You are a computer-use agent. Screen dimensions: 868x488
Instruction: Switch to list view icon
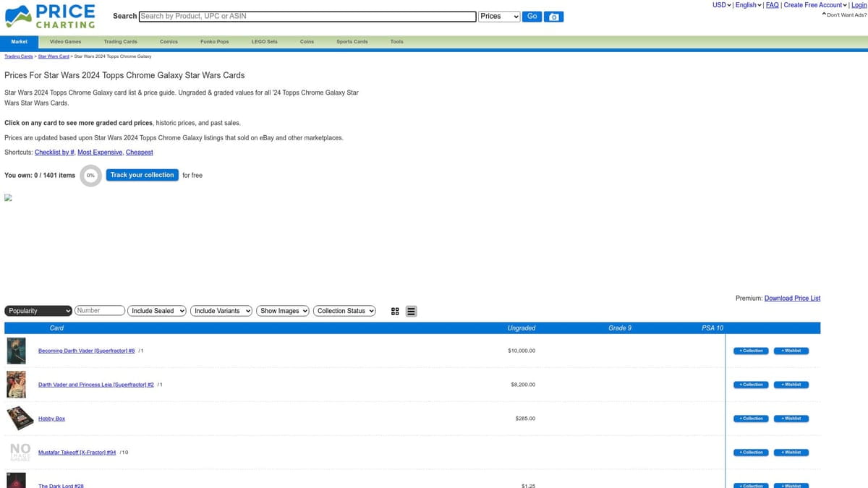pyautogui.click(x=411, y=312)
